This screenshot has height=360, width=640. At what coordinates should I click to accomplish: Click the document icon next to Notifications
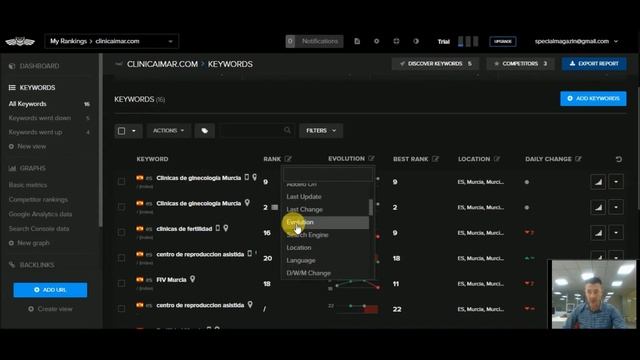(x=357, y=41)
